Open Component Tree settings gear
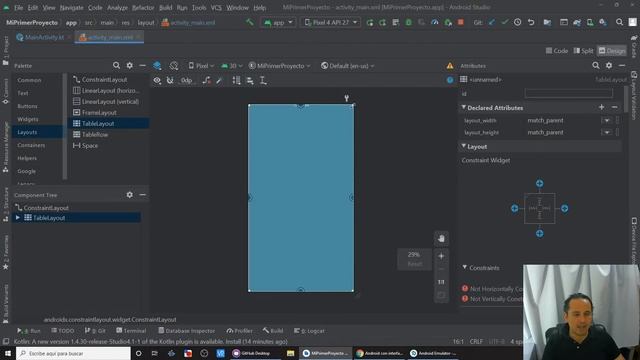The width and height of the screenshot is (640, 360). tap(129, 195)
